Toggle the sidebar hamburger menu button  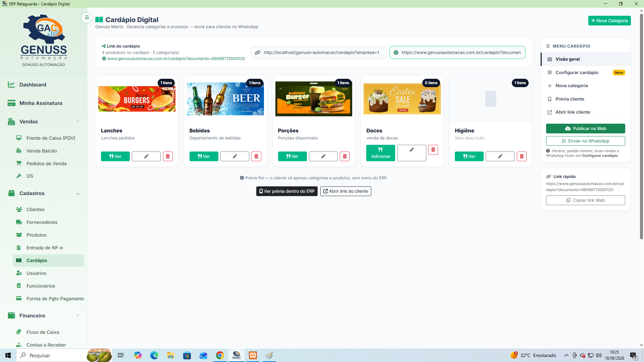pos(87,17)
